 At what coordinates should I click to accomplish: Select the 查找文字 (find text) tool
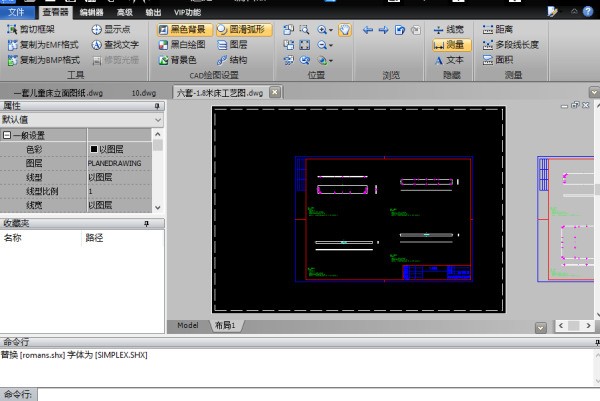pyautogui.click(x=114, y=45)
